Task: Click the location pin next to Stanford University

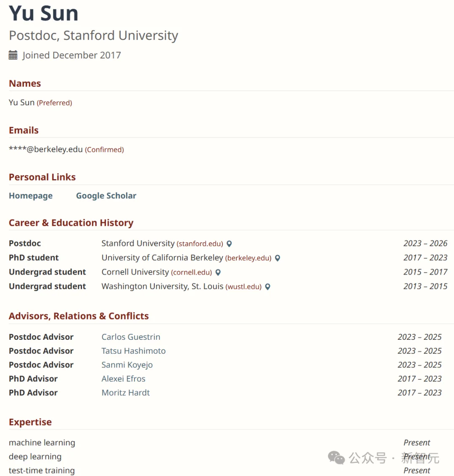Action: (229, 244)
